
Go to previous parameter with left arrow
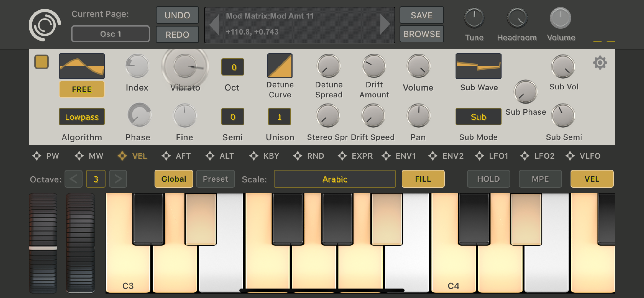tap(214, 25)
